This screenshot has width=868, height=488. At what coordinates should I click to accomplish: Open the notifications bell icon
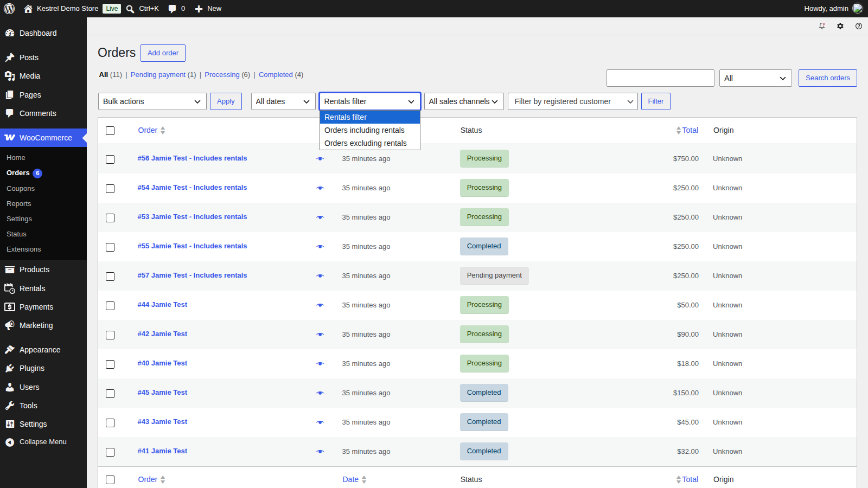click(822, 26)
